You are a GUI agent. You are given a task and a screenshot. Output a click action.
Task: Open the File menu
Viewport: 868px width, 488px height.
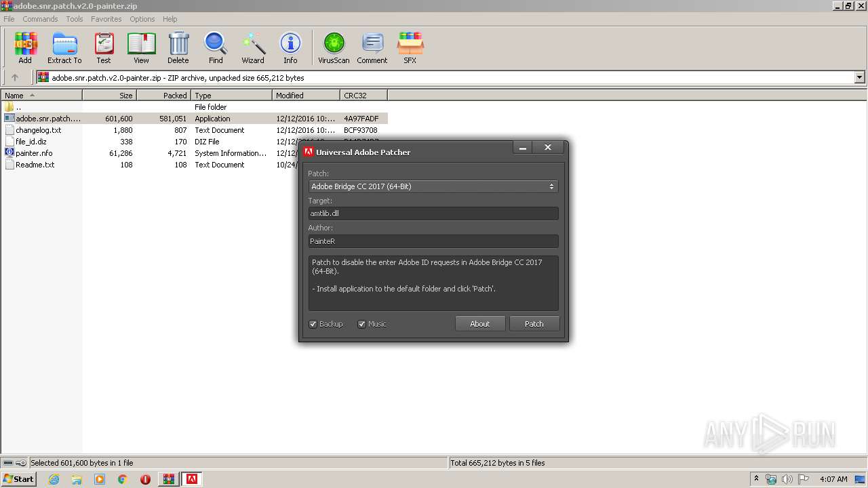pos(9,19)
